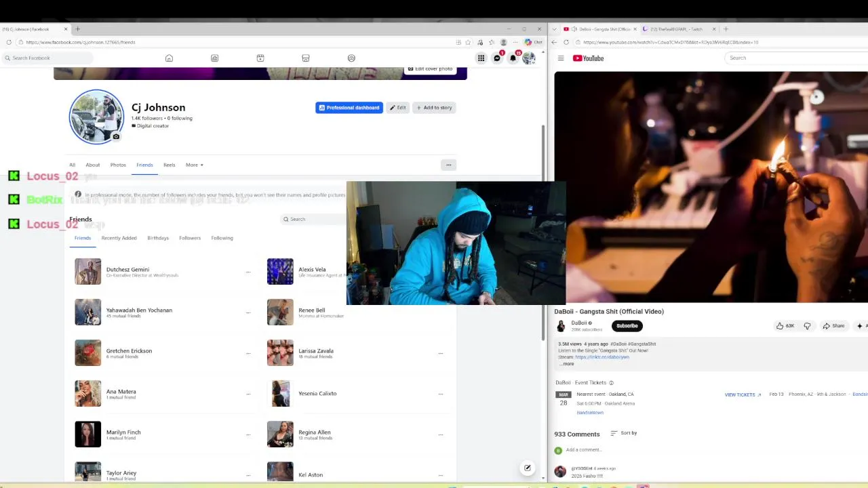Viewport: 868px width, 488px height.
Task: Open new tab in YouTube browser window
Action: pos(726,29)
